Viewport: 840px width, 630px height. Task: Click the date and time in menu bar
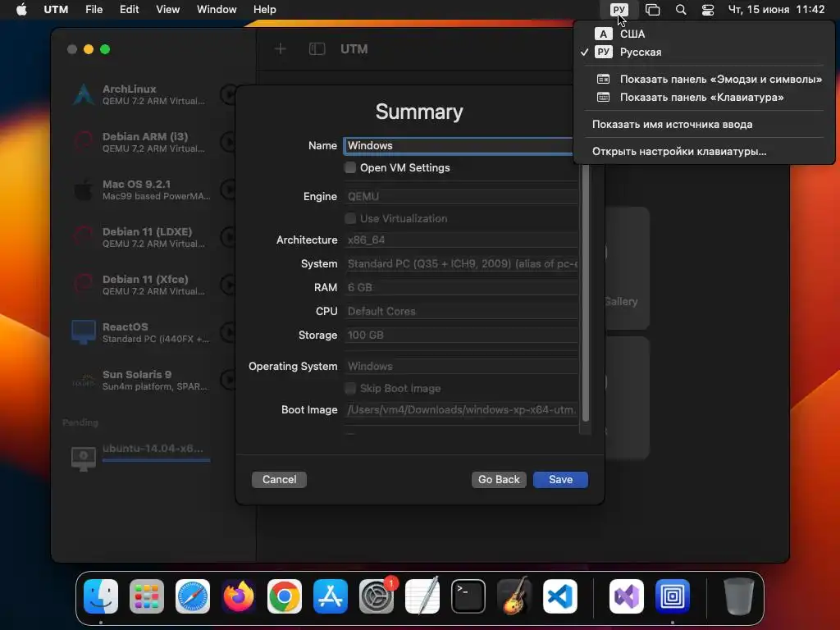click(x=776, y=10)
